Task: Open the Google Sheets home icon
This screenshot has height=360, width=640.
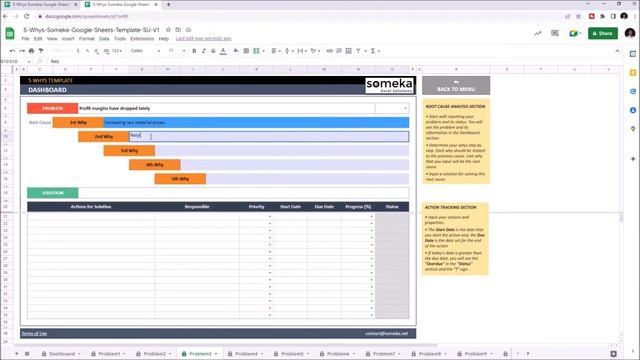Action: pyautogui.click(x=10, y=33)
